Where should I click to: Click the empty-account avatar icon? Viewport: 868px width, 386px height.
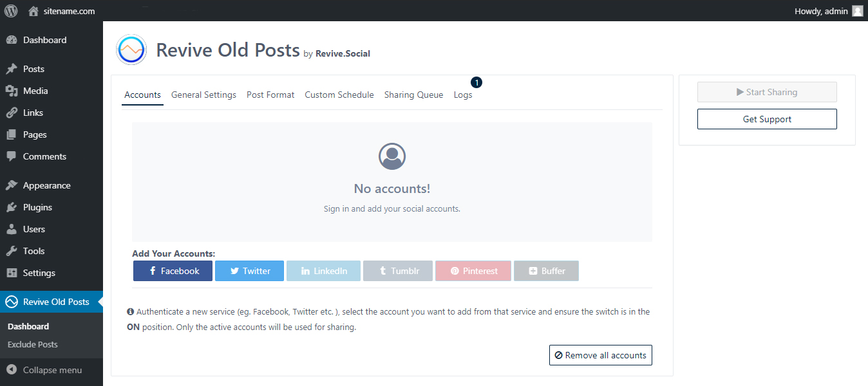392,156
